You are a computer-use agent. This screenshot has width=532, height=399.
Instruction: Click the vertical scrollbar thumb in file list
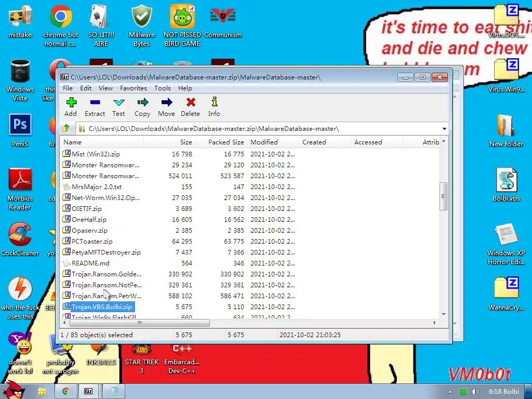click(443, 196)
